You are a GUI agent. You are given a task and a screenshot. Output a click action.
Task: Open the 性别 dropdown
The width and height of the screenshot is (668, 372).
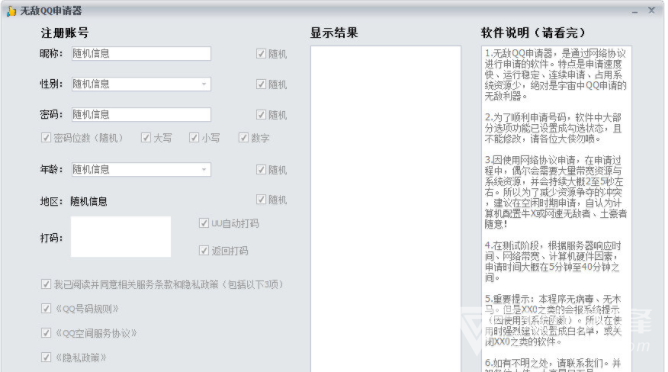point(141,84)
